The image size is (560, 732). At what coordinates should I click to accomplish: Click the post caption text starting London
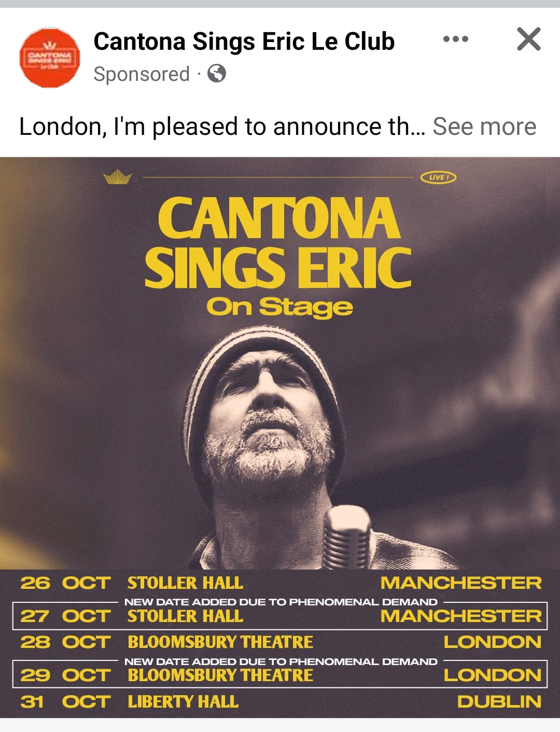pos(222,127)
